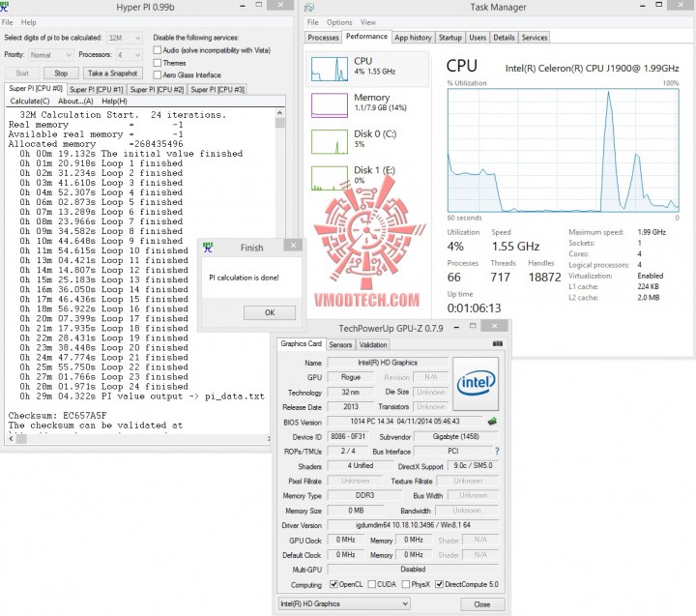Open the GPU-Z Validation tab

click(x=373, y=344)
